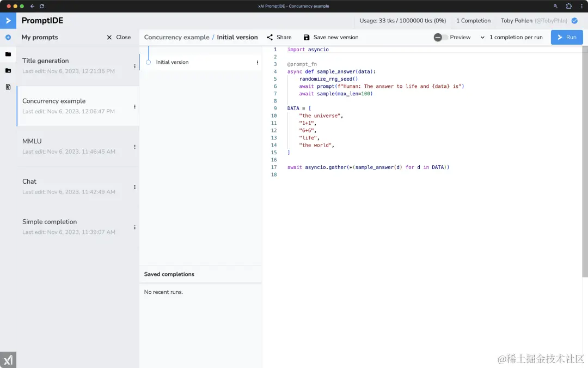588x368 pixels.
Task: Open the shared folder sidebar icon
Action: click(x=8, y=70)
